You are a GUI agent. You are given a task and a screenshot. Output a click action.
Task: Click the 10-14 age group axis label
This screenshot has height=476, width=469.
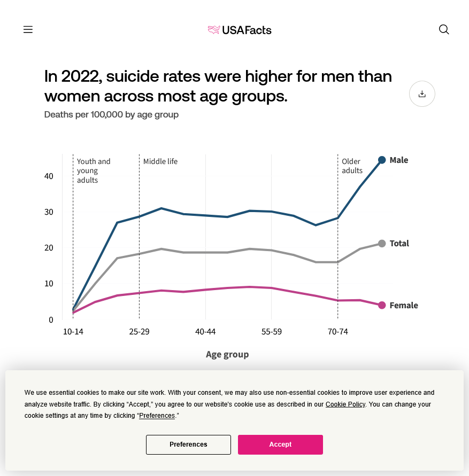pos(73,332)
